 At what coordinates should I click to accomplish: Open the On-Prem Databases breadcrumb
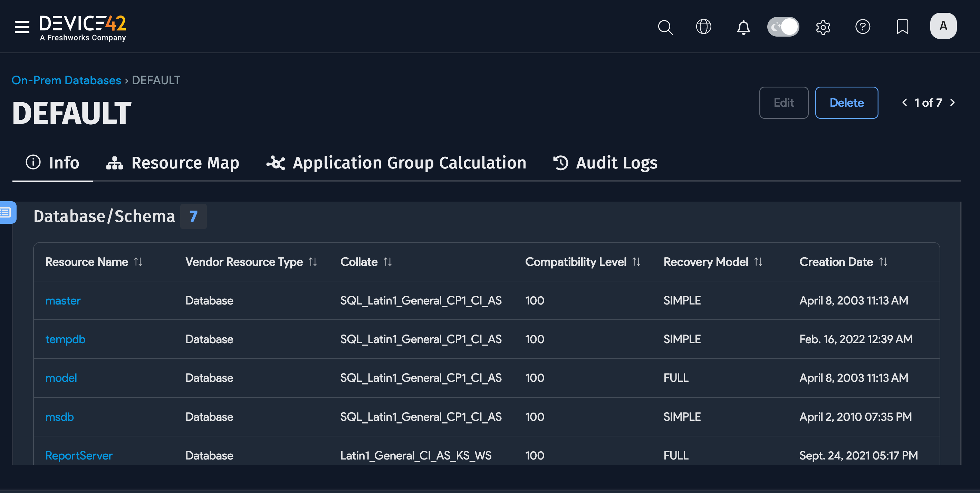point(66,80)
